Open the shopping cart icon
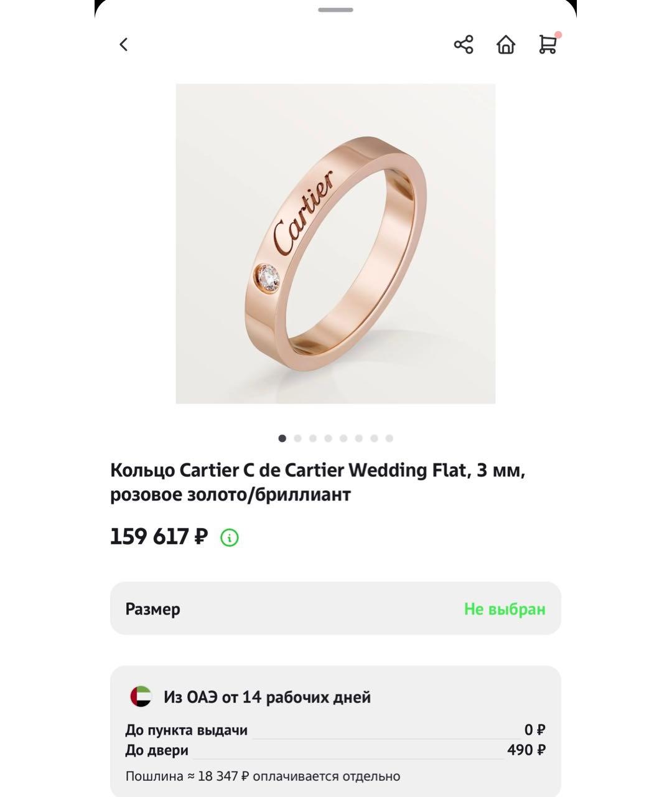This screenshot has height=797, width=672. pos(548,46)
